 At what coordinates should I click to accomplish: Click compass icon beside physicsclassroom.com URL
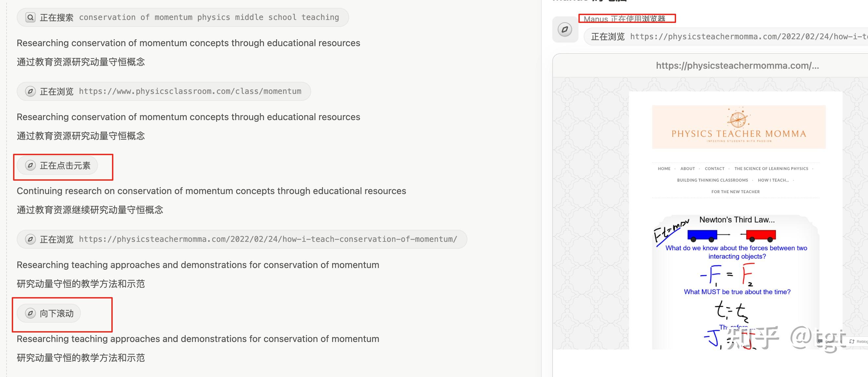coord(30,91)
